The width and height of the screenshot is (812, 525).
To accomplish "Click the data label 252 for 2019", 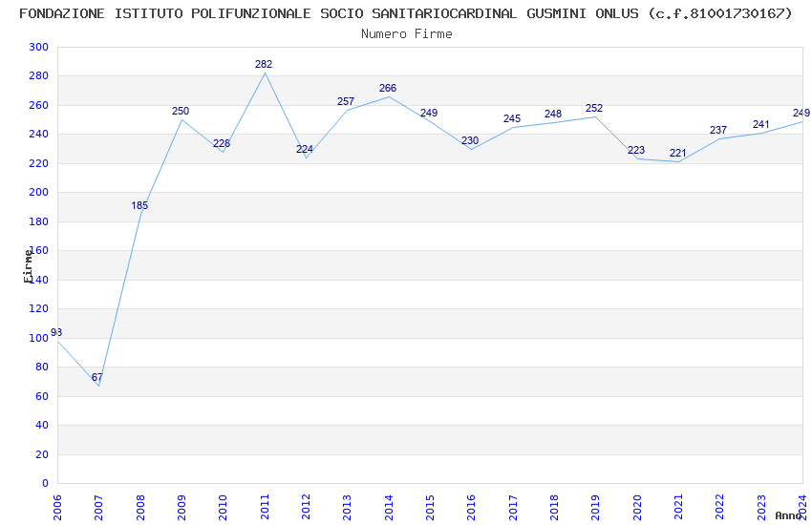I will point(594,108).
